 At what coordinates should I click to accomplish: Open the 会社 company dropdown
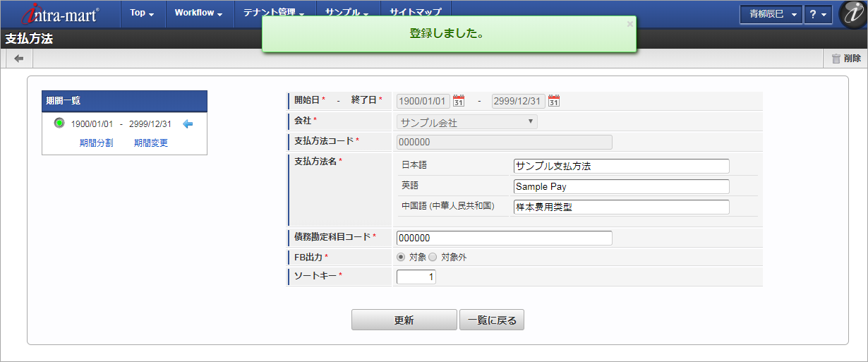coord(467,122)
